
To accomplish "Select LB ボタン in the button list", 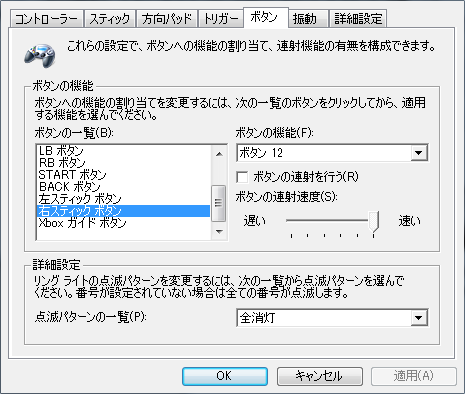I will 123,151.
